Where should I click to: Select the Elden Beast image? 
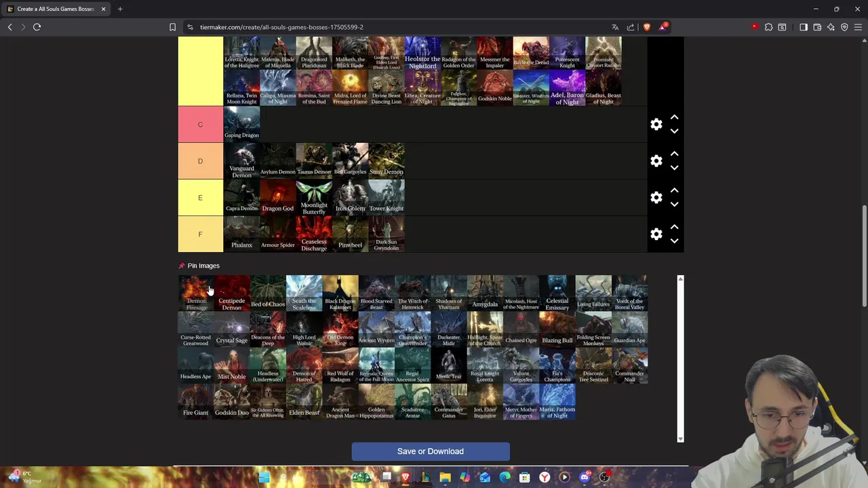[x=304, y=401]
